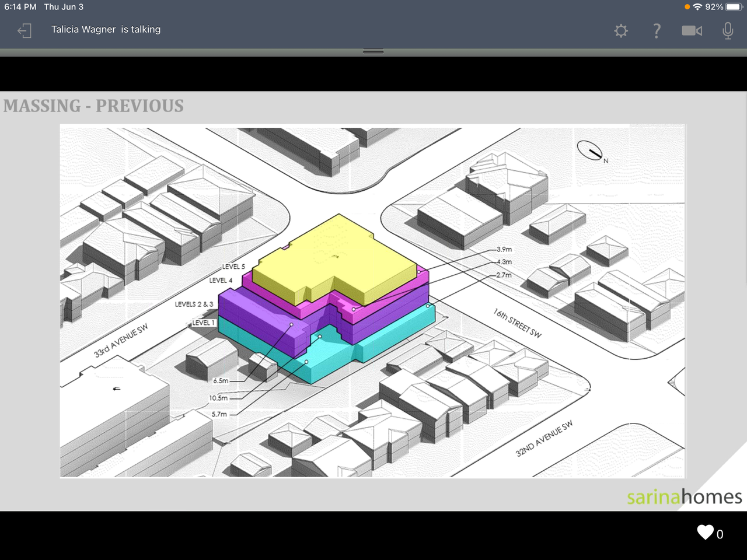This screenshot has width=747, height=560.
Task: Tap the Wi-Fi indicator in the status bar
Action: pos(697,7)
